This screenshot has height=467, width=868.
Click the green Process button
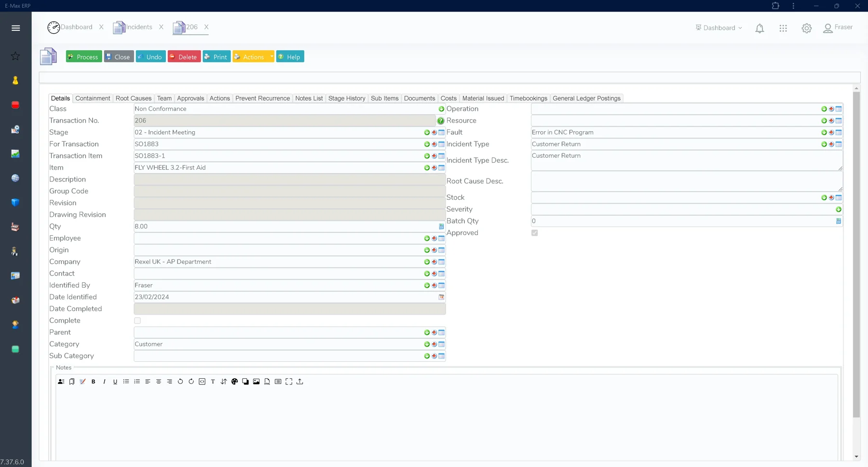pyautogui.click(x=84, y=56)
